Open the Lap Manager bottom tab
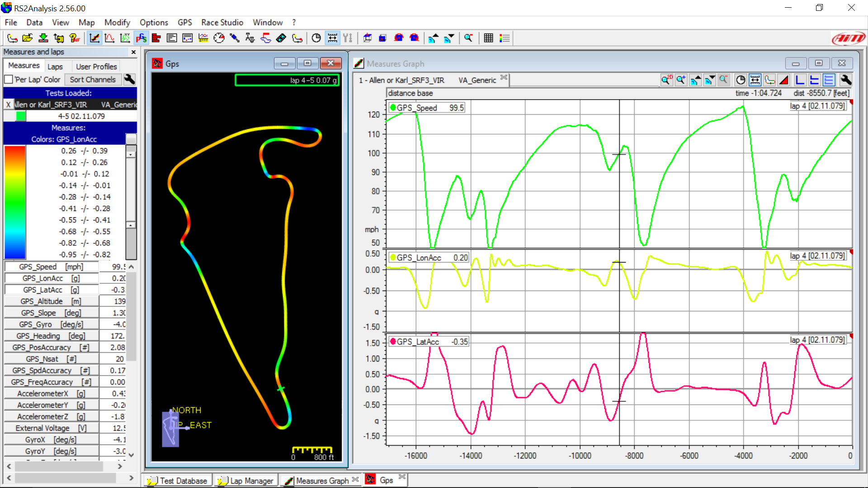The width and height of the screenshot is (868, 488). pos(246,481)
